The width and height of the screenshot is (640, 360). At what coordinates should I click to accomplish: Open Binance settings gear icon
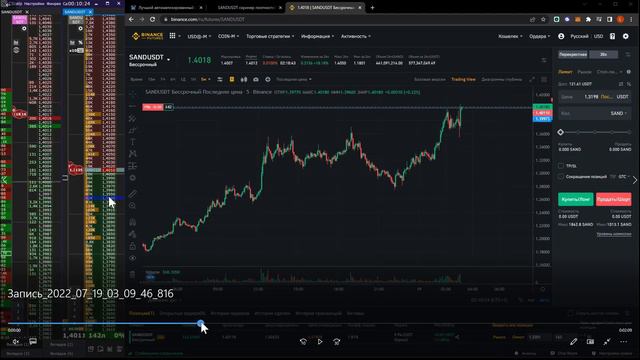click(626, 36)
